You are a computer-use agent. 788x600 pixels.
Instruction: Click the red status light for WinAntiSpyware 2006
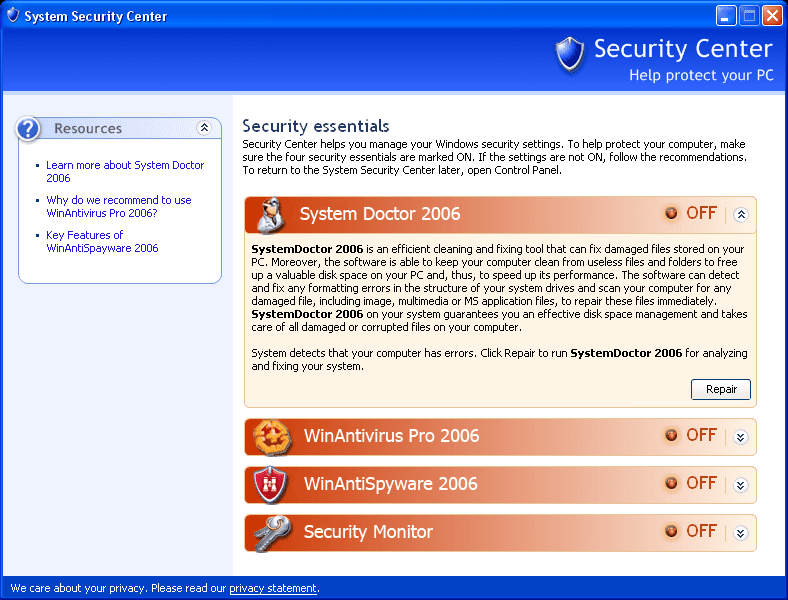coord(671,483)
